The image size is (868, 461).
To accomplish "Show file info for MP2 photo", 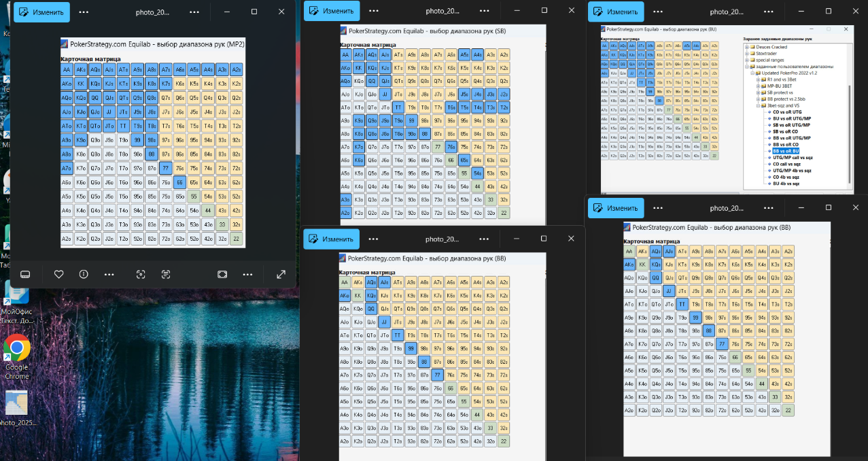I will (84, 274).
